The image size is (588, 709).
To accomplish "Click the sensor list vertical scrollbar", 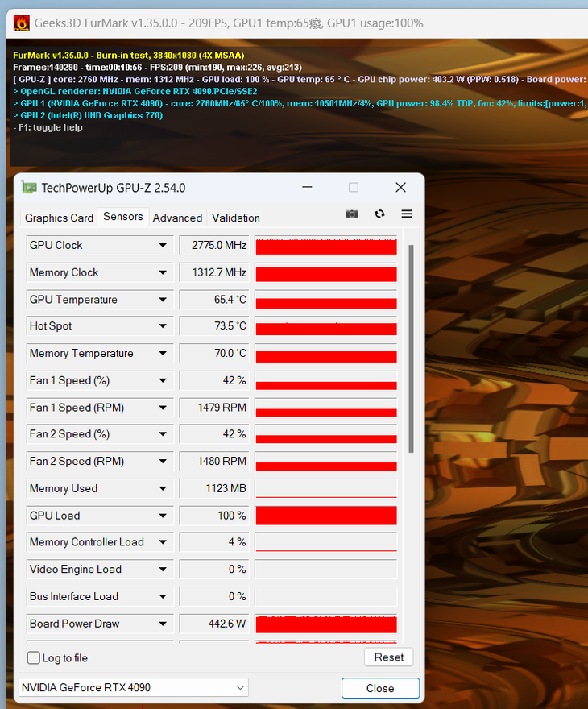I will [x=412, y=346].
